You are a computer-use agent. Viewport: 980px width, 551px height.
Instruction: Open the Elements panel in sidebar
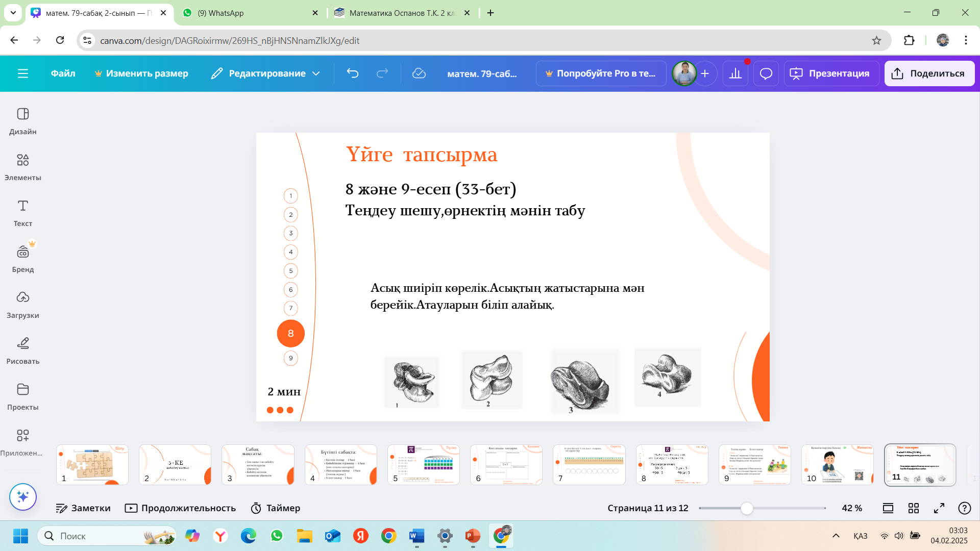(22, 166)
